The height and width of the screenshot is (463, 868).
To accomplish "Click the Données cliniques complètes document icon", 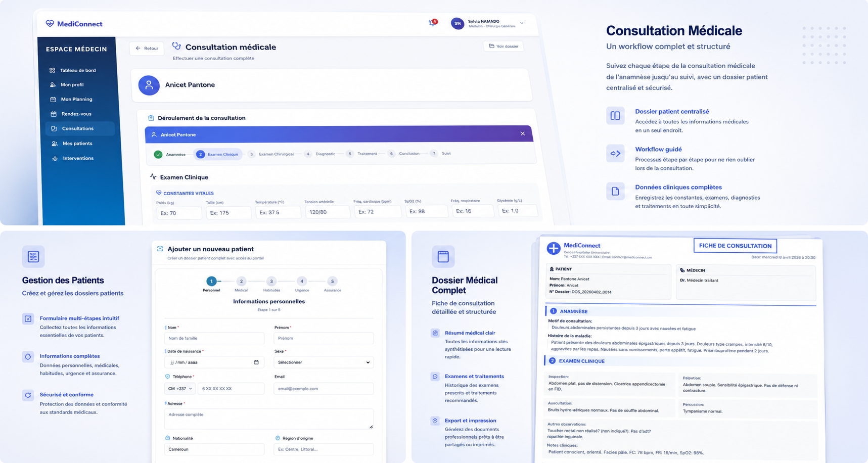I will 615,191.
